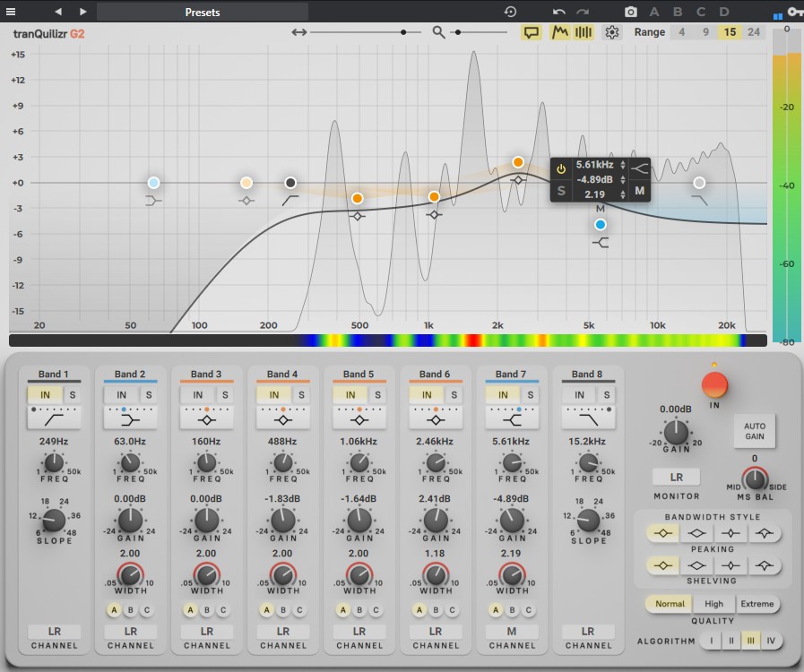Enable Band 3 IN button

[198, 395]
